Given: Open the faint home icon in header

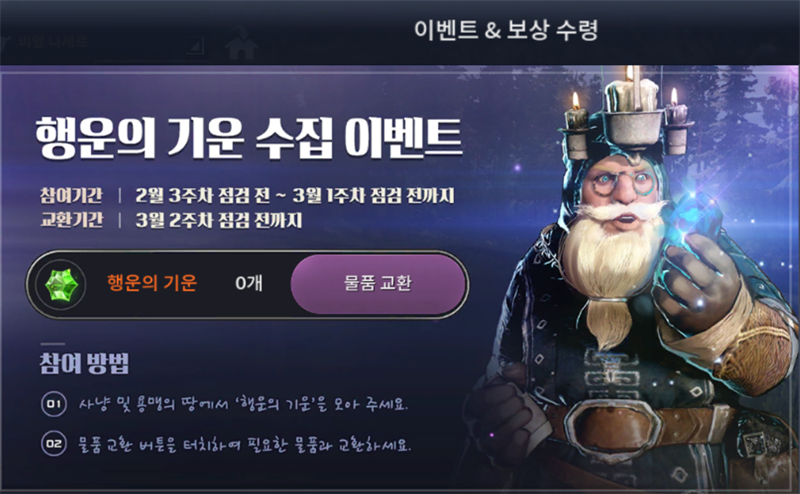Looking at the screenshot, I should click(241, 43).
